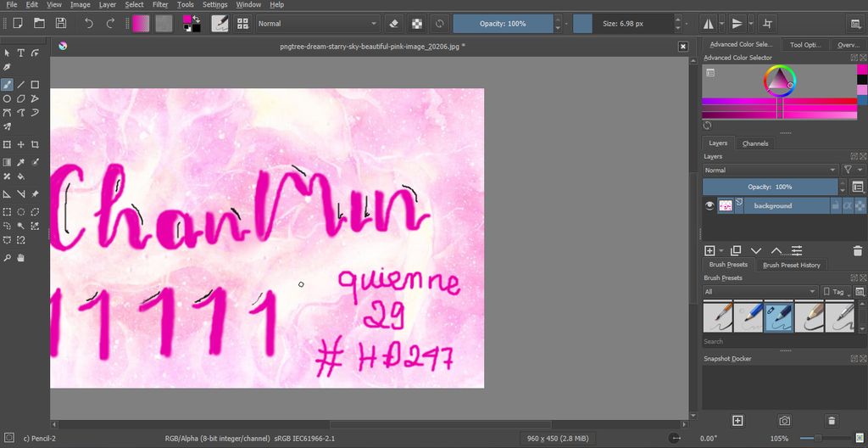
Task: Open layer properties button
Action: pyautogui.click(x=797, y=251)
